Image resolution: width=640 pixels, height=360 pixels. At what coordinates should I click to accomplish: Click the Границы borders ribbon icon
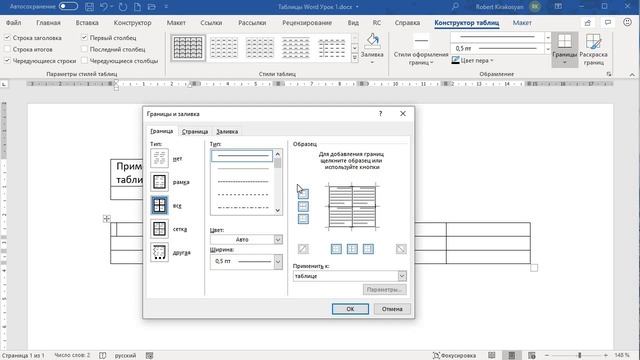coord(564,41)
